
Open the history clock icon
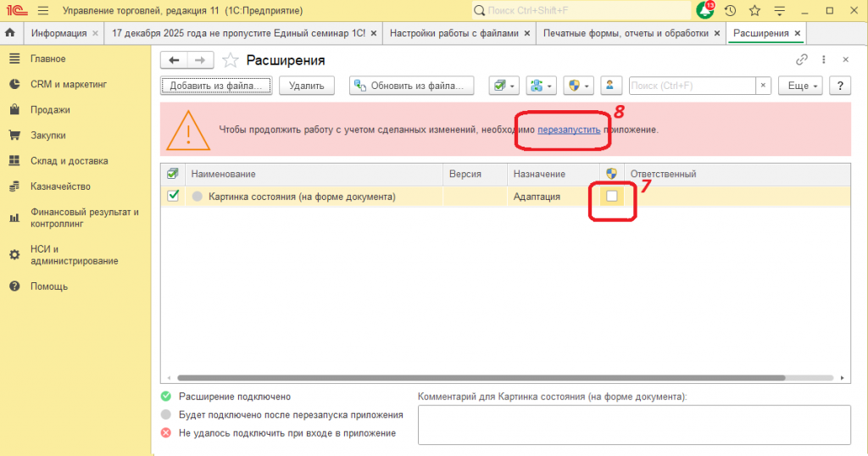coord(730,10)
